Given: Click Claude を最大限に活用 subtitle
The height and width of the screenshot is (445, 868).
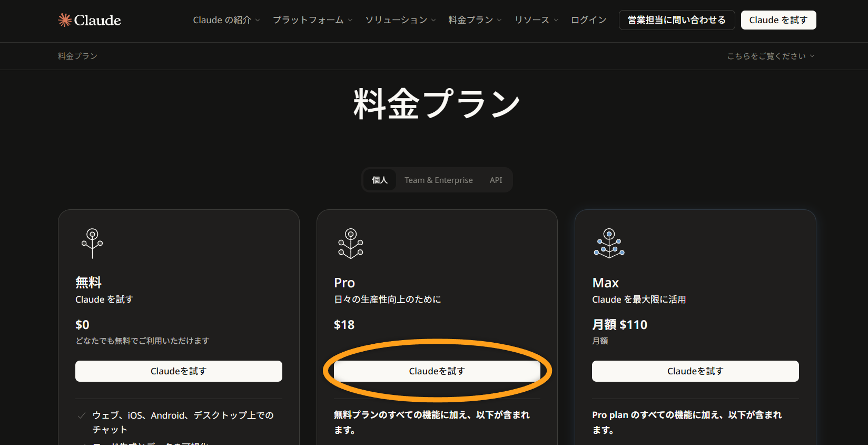Looking at the screenshot, I should [x=639, y=299].
